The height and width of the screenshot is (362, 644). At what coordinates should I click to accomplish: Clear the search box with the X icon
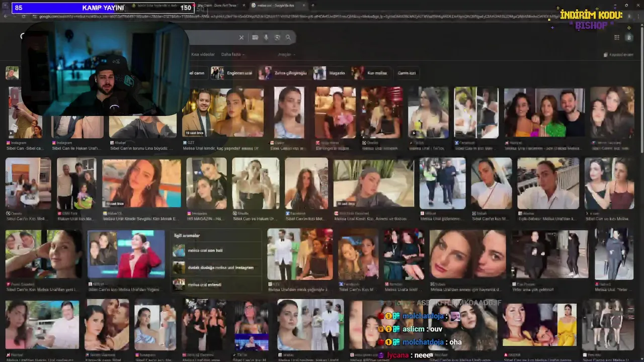(242, 37)
